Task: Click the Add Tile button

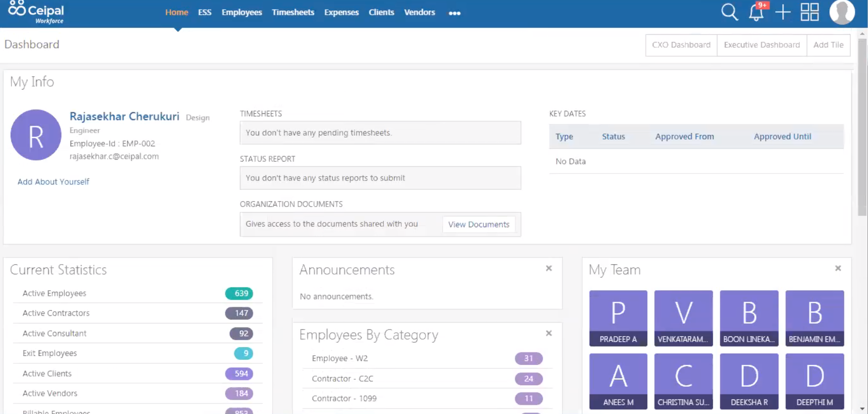Action: [828, 45]
